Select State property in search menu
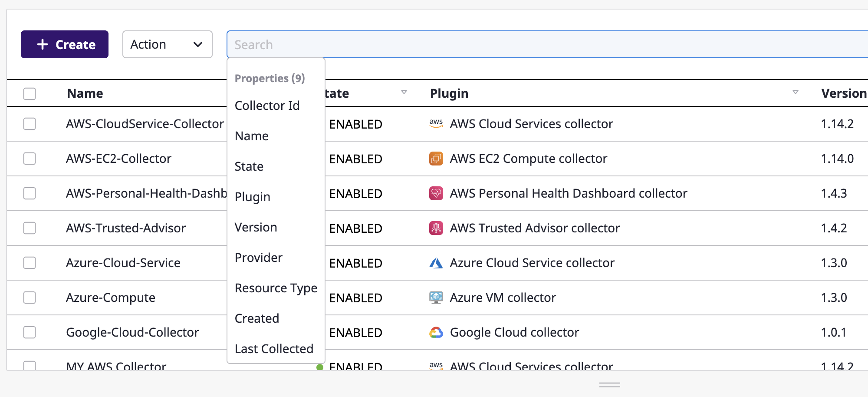The image size is (868, 397). [276, 166]
